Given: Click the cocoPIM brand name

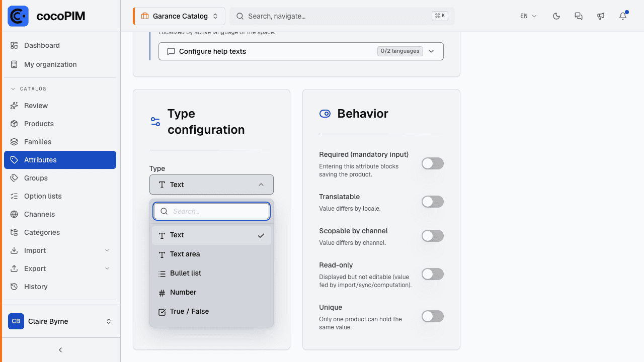Looking at the screenshot, I should pos(61,16).
